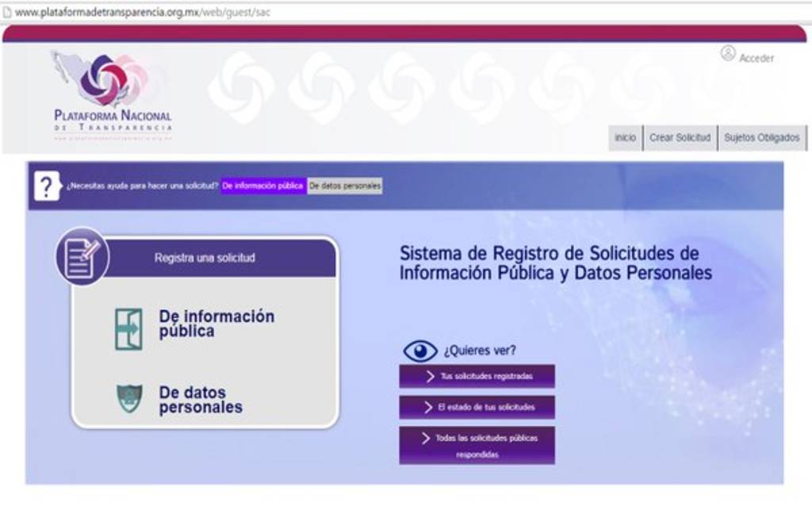The image size is (812, 510).
Task: Choose De datos personales text in the request panel
Action: (x=201, y=400)
